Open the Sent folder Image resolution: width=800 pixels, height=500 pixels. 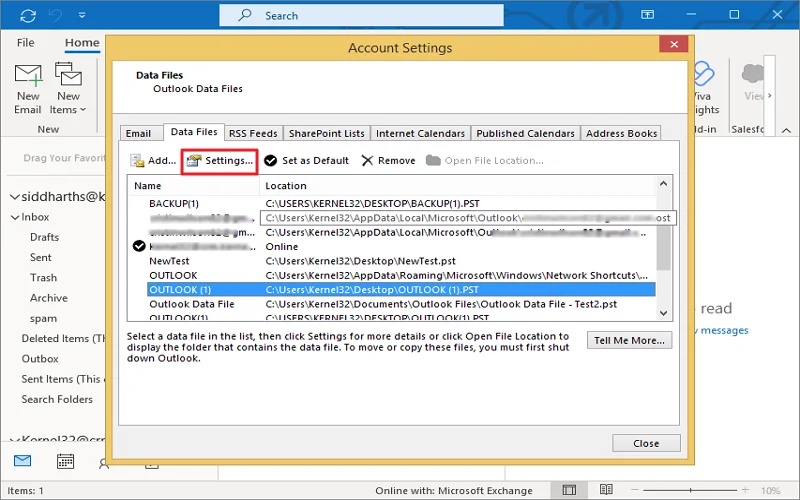[x=41, y=258]
